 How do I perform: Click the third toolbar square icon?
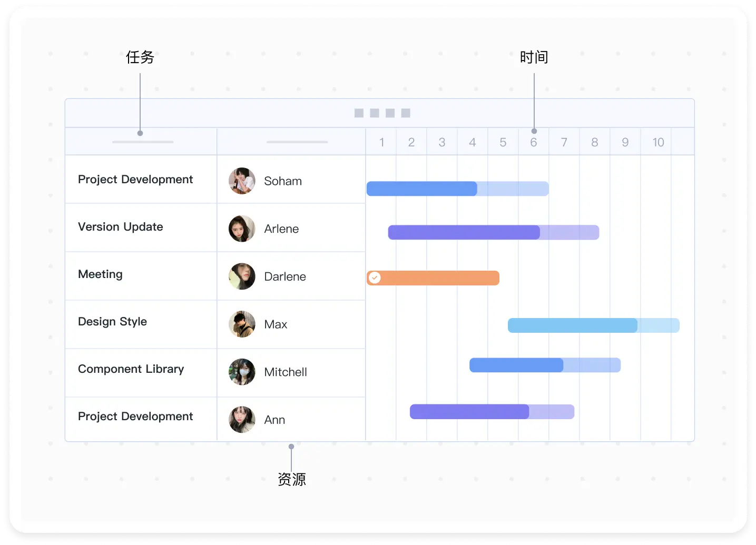click(x=390, y=112)
